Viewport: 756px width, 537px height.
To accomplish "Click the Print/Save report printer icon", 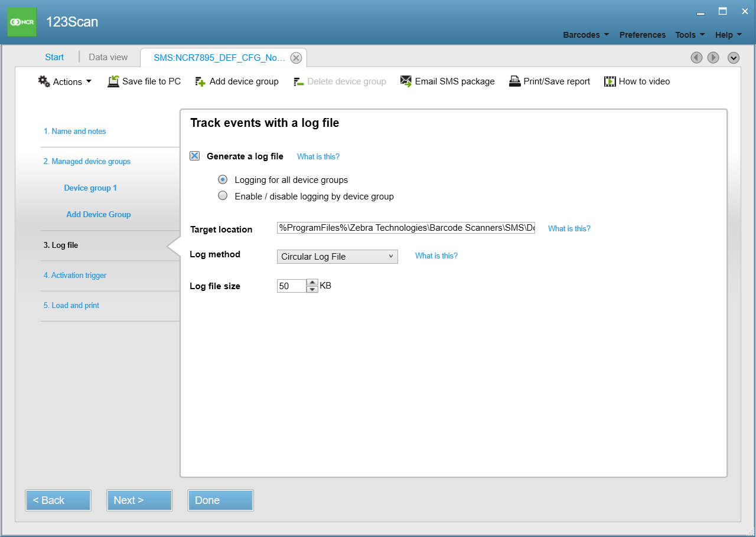I will click(514, 81).
